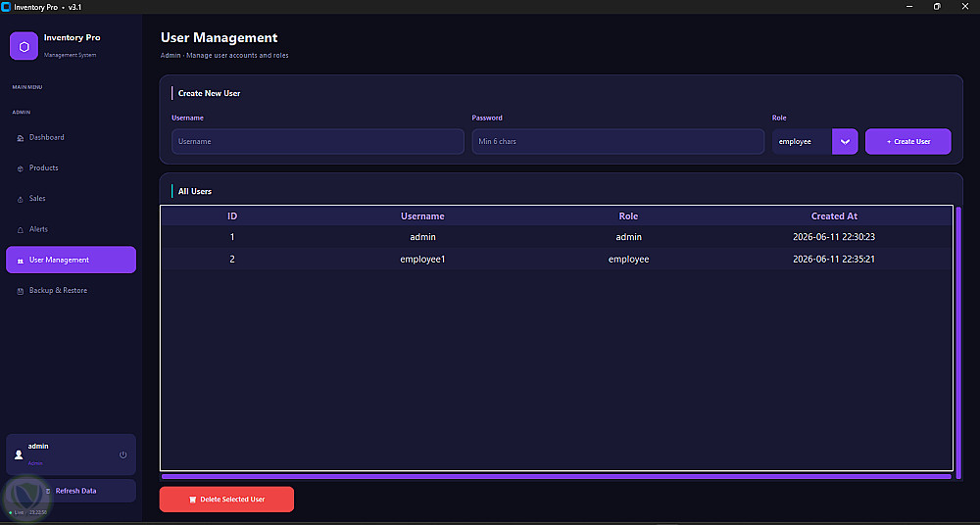
Task: Click the admin user avatar icon
Action: pyautogui.click(x=18, y=454)
